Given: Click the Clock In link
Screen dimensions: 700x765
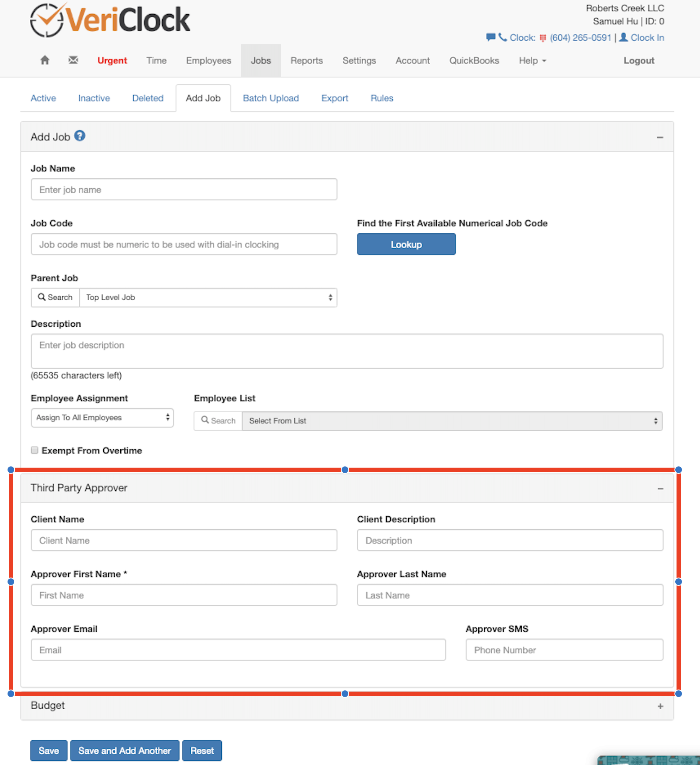Looking at the screenshot, I should click(647, 37).
